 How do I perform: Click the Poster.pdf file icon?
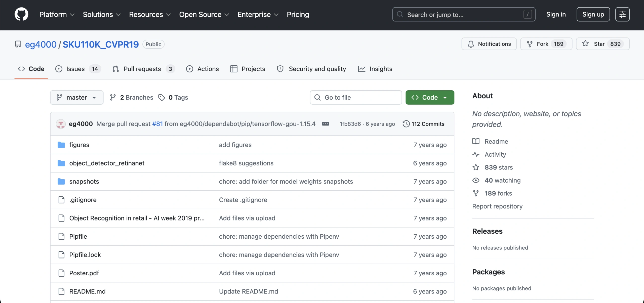tap(61, 273)
